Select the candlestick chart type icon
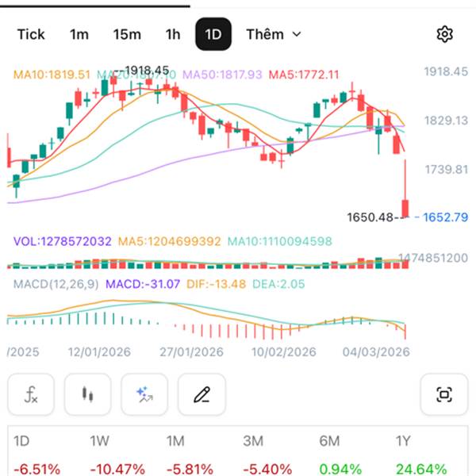 point(88,394)
